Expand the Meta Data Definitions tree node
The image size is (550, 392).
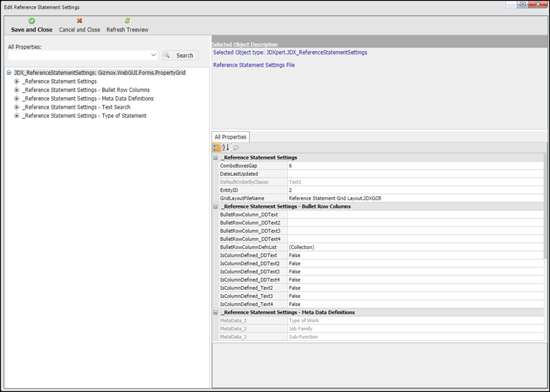click(x=17, y=98)
